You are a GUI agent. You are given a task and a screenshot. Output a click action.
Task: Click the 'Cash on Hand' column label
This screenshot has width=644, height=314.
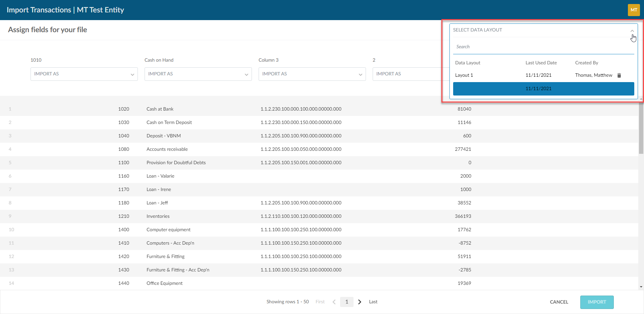point(159,60)
